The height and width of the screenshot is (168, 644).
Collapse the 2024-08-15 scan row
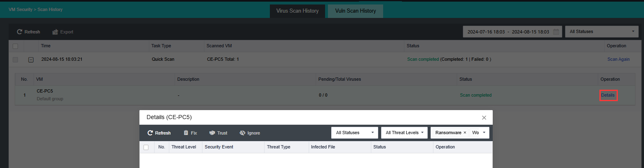pyautogui.click(x=31, y=60)
